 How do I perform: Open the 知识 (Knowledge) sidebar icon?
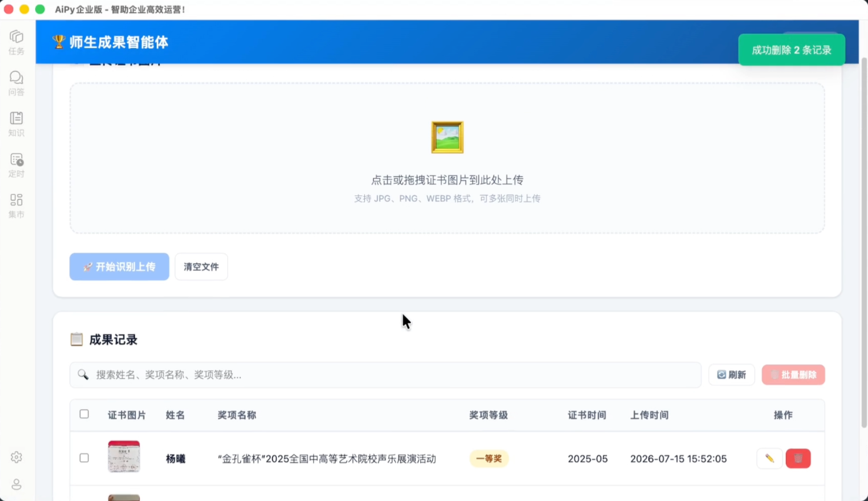(16, 124)
